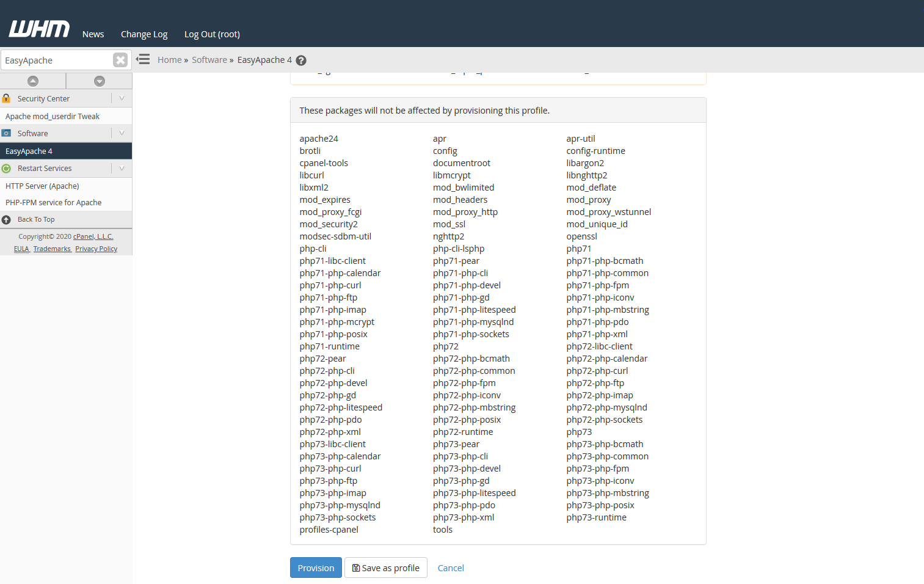
Task: Collapse the Software section chevron
Action: click(x=122, y=133)
